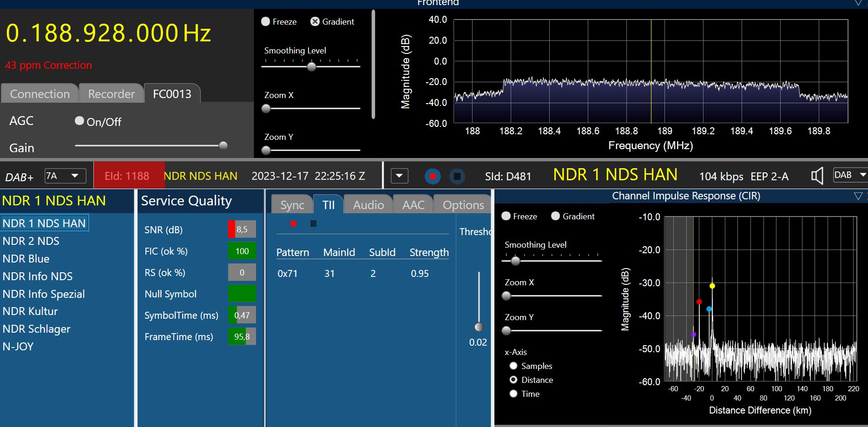Click Frontend Zoom X slider handle

click(x=266, y=108)
